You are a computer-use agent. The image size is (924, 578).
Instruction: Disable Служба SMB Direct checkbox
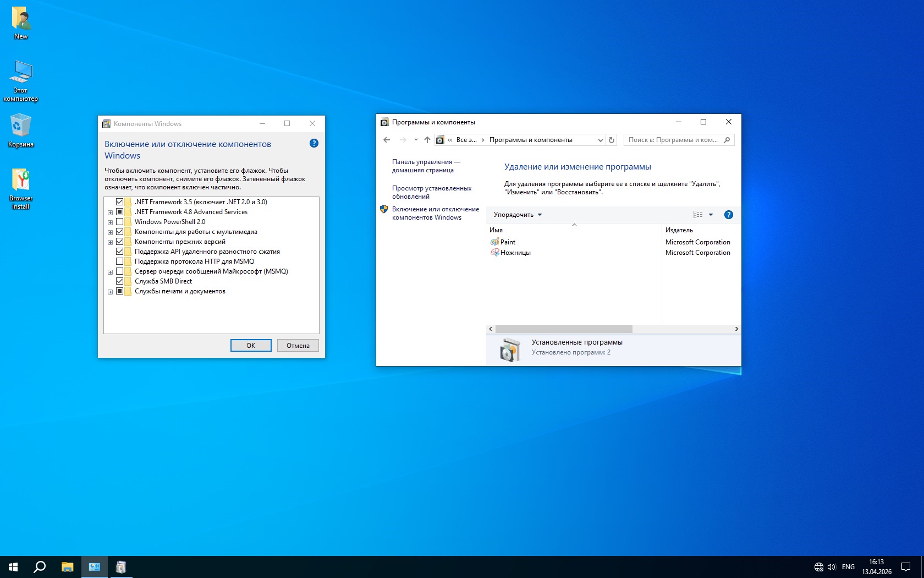[x=119, y=281]
